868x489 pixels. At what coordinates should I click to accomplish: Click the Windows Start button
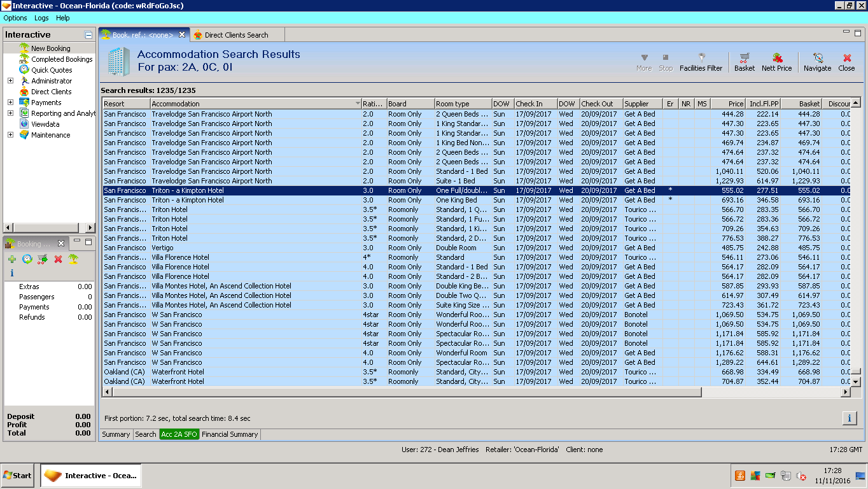point(18,476)
